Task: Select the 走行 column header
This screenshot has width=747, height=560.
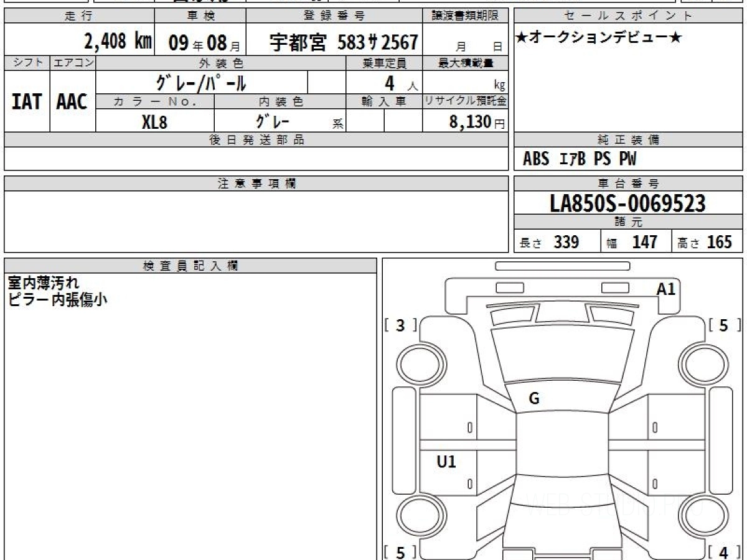Action: tap(79, 16)
